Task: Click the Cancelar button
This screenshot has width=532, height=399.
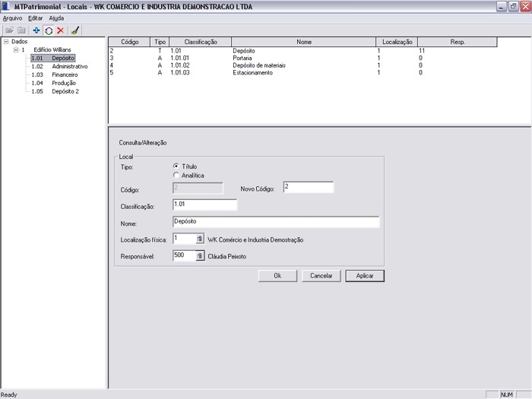Action: click(x=321, y=276)
